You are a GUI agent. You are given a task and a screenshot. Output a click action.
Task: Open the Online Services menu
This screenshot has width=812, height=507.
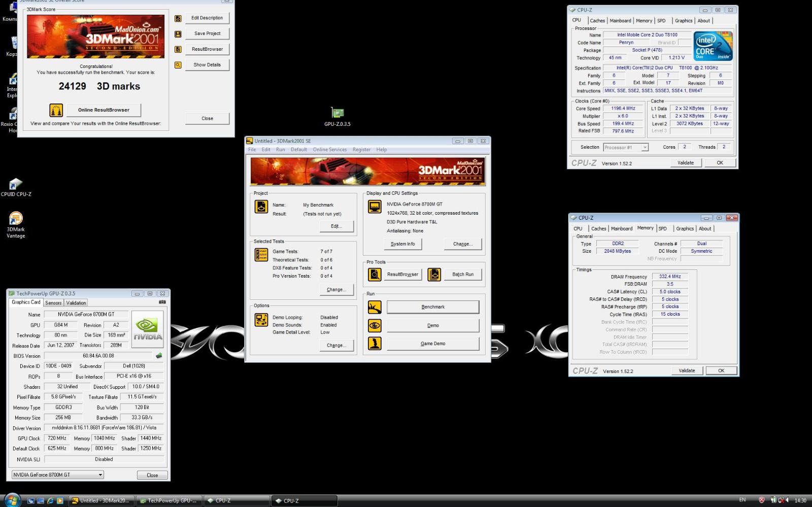coord(330,150)
